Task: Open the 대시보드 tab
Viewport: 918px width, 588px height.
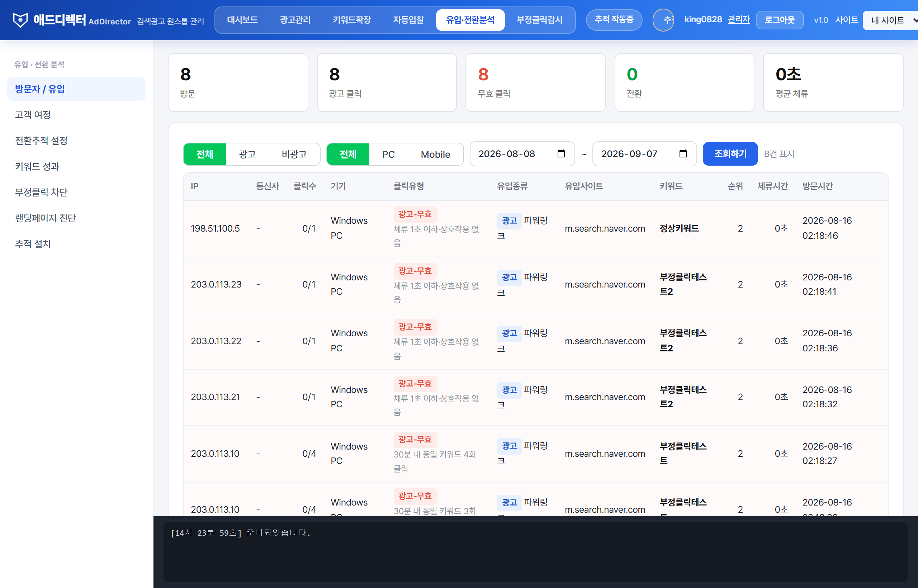Action: (x=242, y=20)
